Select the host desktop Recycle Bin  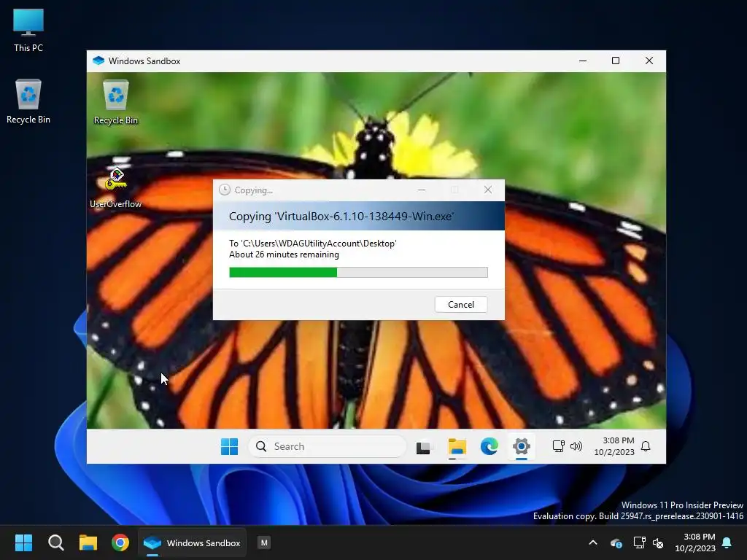28,101
